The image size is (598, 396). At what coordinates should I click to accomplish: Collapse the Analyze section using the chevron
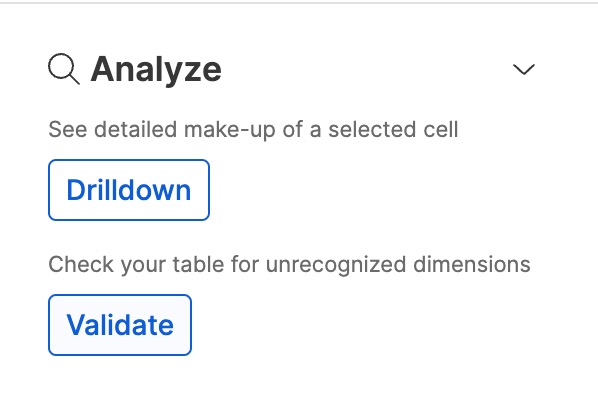[x=524, y=69]
